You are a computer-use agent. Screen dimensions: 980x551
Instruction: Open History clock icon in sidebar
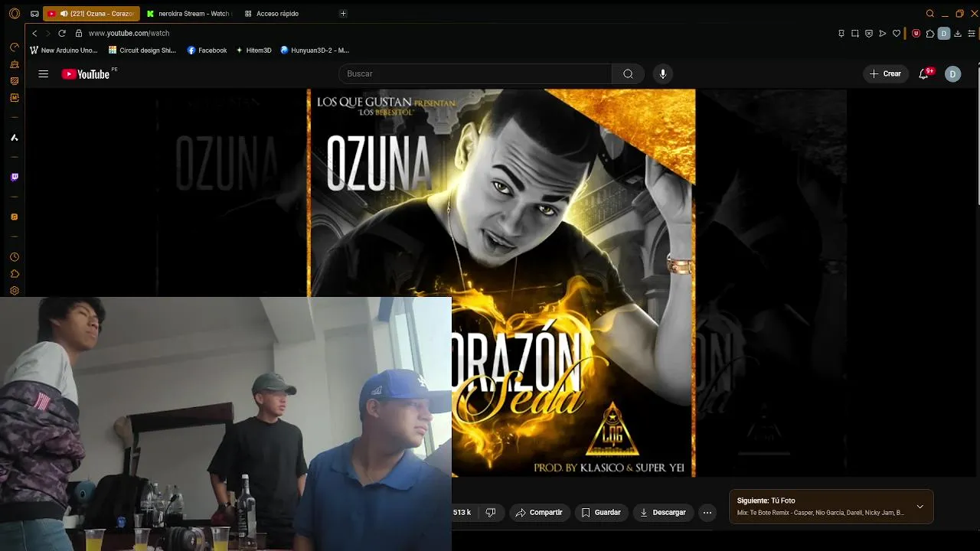[x=14, y=257]
